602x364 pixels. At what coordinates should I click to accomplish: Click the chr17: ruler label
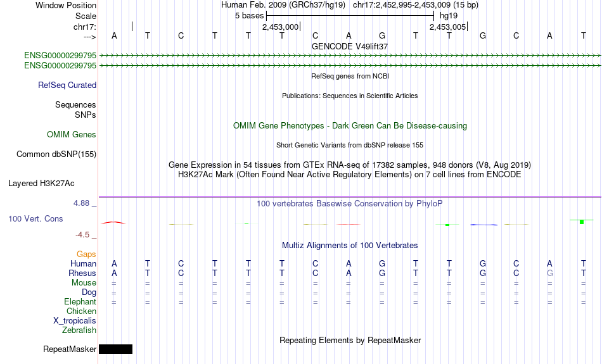[x=84, y=27]
